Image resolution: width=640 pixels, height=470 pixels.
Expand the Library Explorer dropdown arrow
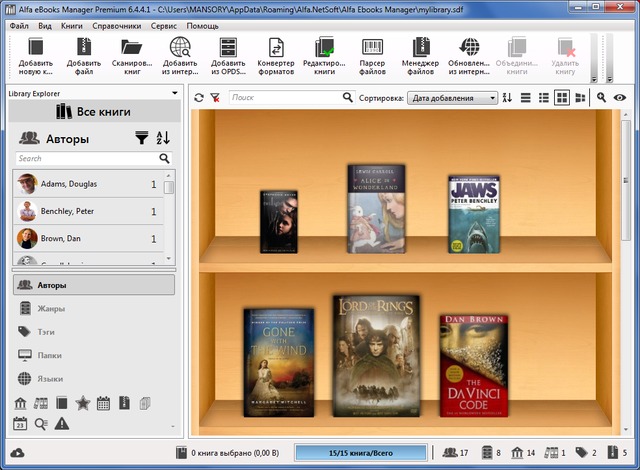point(175,93)
